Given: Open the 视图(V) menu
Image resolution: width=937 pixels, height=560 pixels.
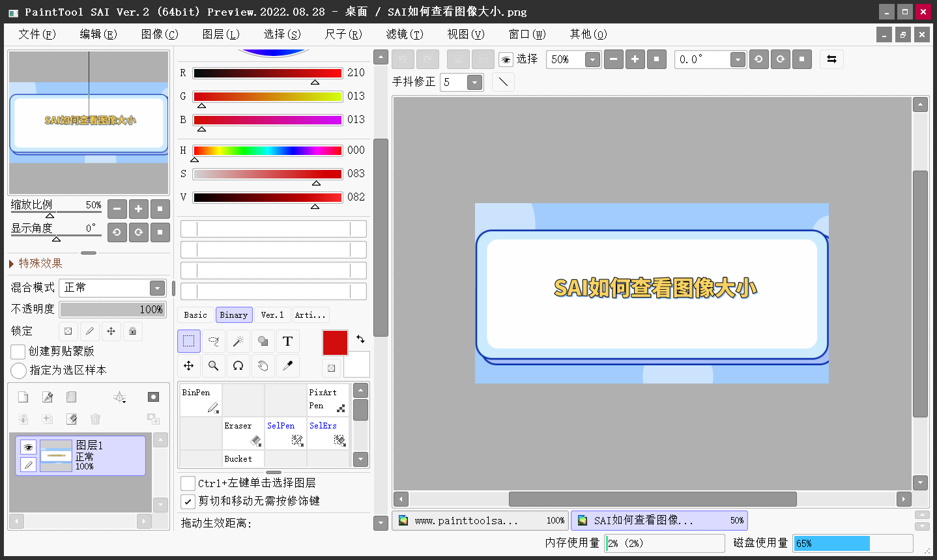Looking at the screenshot, I should [466, 35].
